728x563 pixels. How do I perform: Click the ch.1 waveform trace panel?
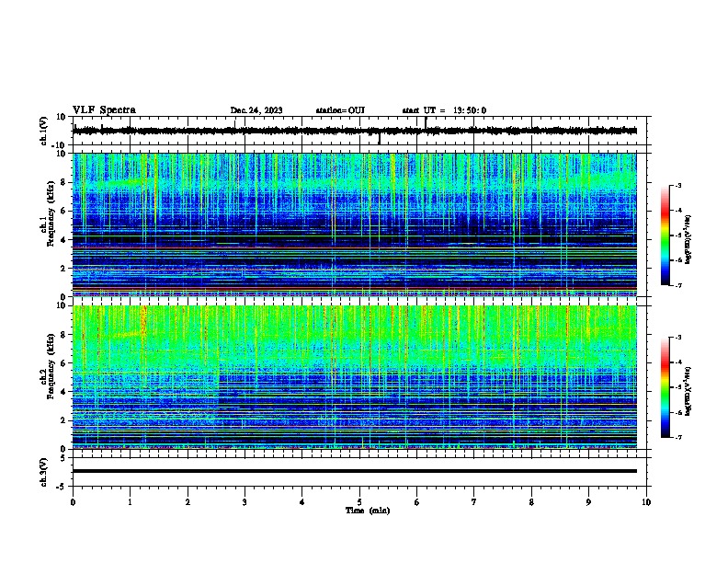[359, 131]
